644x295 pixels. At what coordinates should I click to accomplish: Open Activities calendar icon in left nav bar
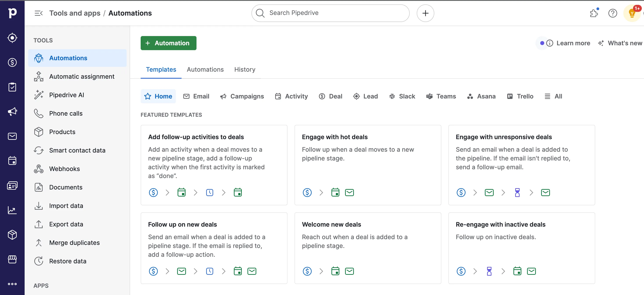pyautogui.click(x=12, y=161)
